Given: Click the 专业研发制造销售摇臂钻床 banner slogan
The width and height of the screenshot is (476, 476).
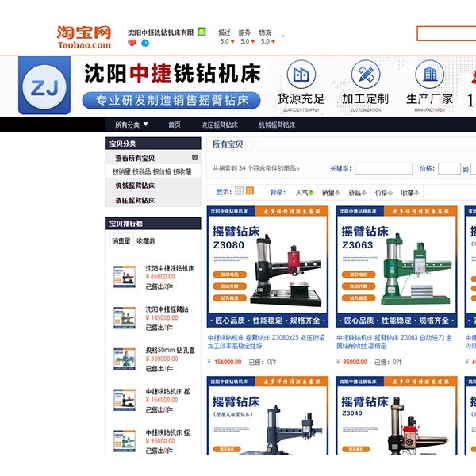Looking at the screenshot, I should (171, 100).
